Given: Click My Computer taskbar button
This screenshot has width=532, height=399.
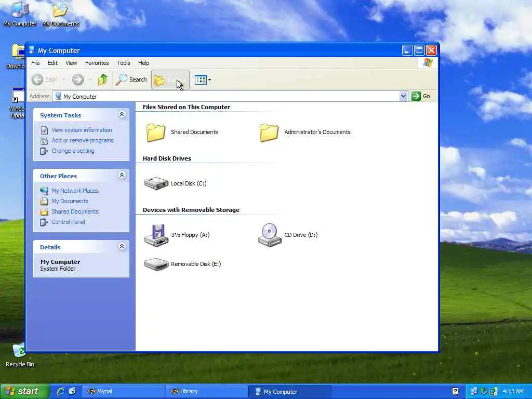Looking at the screenshot, I should (x=289, y=392).
